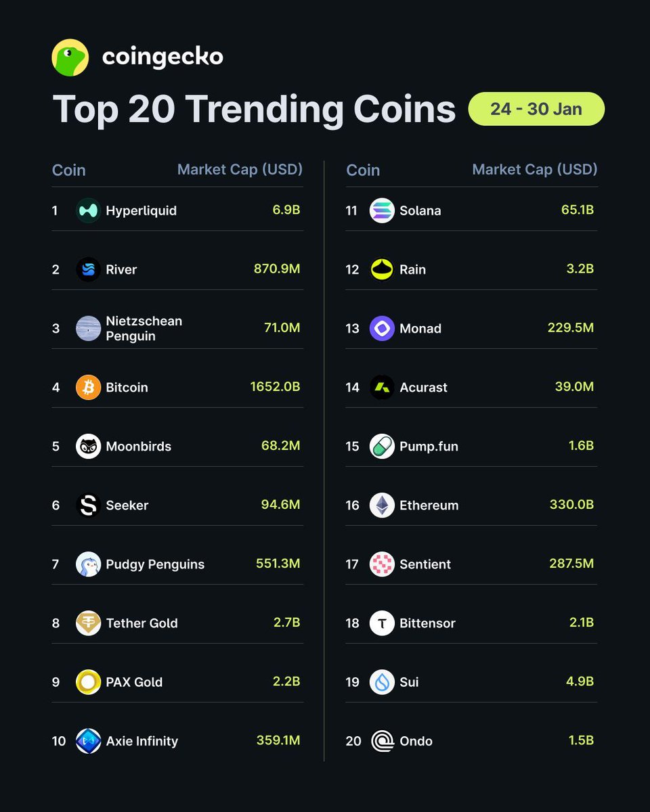The height and width of the screenshot is (812, 650).
Task: Click the Pudgy Penguins avatar icon
Action: (x=88, y=564)
